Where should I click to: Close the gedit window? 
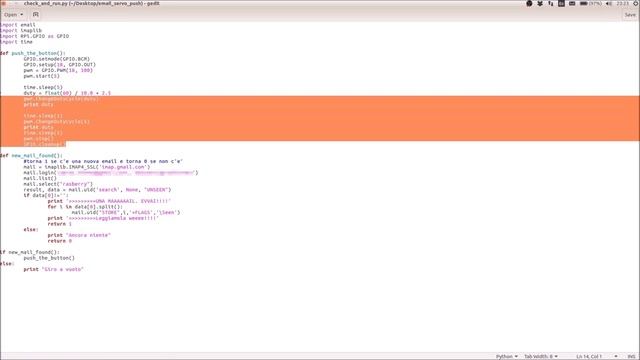tap(4, 3)
